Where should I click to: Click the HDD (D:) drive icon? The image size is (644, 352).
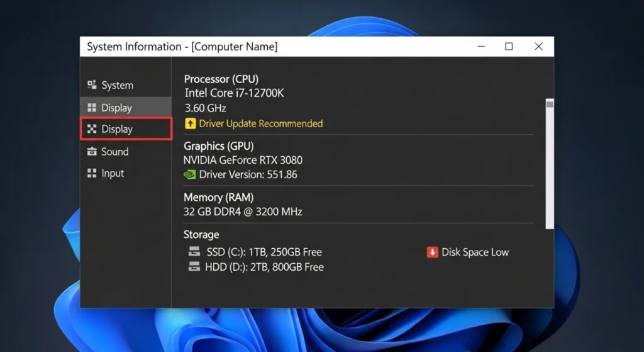[x=194, y=266]
